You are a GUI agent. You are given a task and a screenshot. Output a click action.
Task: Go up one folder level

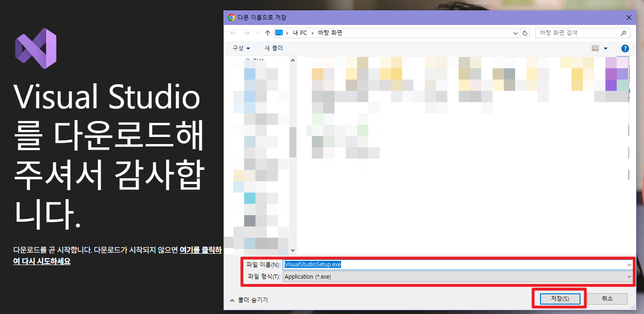coord(268,33)
